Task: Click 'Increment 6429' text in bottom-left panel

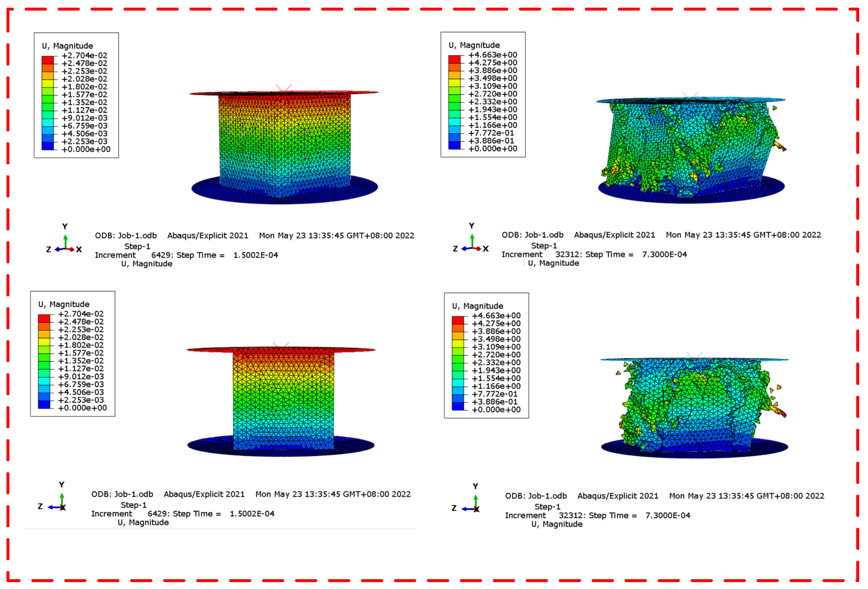Action: [x=129, y=513]
